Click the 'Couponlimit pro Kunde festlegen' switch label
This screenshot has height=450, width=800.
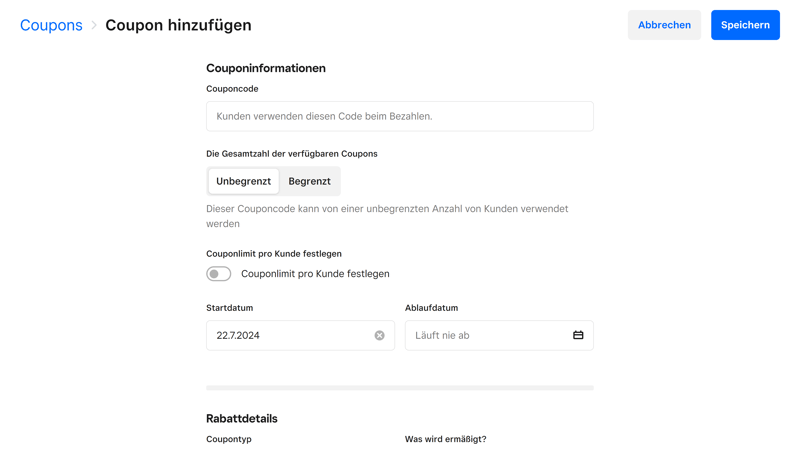315,274
